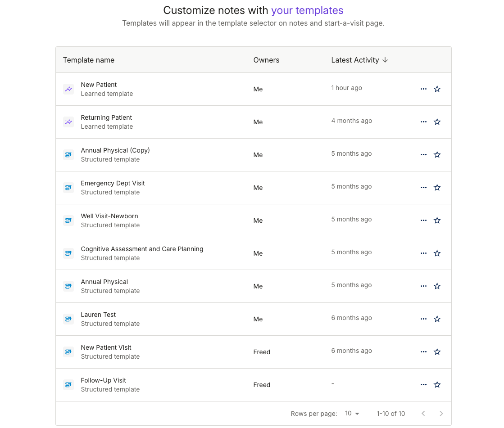Open the Rows per page dropdown
Viewport: 504px width, 428px height.
coord(352,413)
